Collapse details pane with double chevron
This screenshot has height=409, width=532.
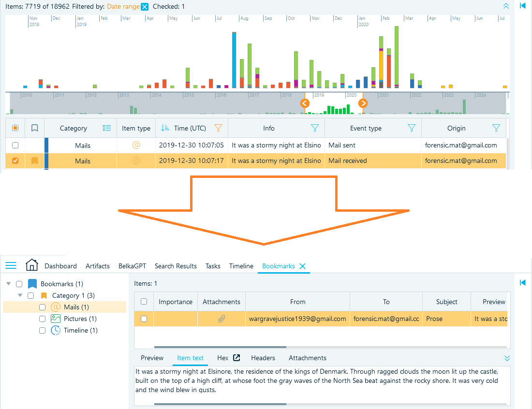coord(507,358)
